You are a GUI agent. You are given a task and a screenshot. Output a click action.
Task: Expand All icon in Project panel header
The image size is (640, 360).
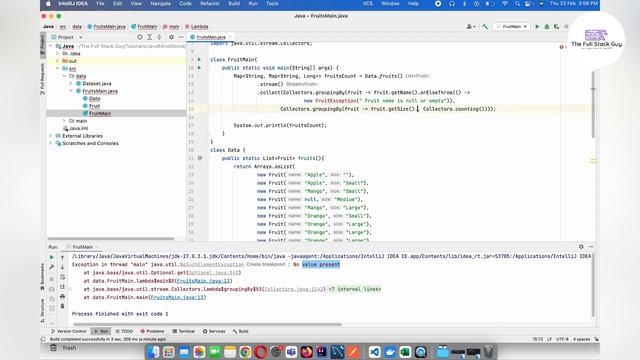click(x=149, y=37)
